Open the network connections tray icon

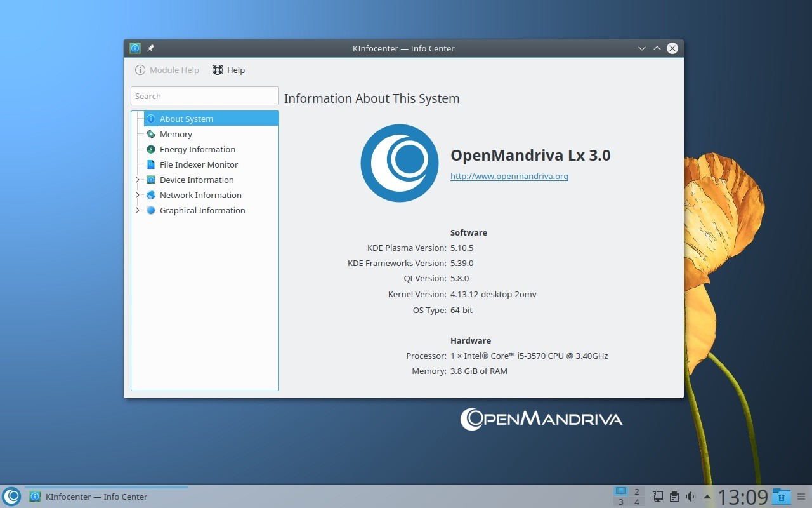(x=657, y=497)
